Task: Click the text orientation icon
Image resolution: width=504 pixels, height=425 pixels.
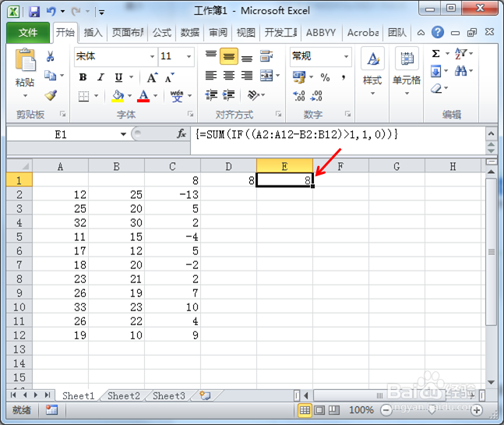Action: (253, 95)
